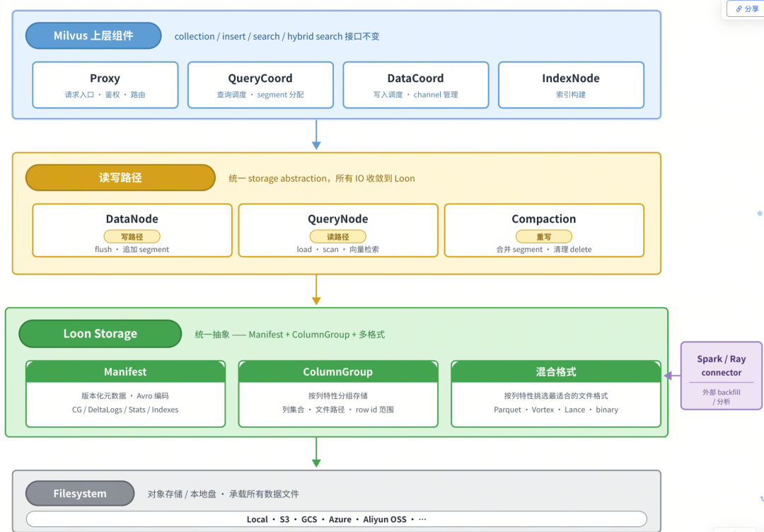
Task: Click the DataNode title
Action: 132,219
